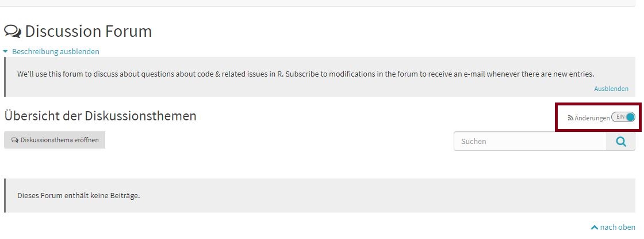
Task: Click the upward chevron beside nach oben
Action: click(595, 227)
